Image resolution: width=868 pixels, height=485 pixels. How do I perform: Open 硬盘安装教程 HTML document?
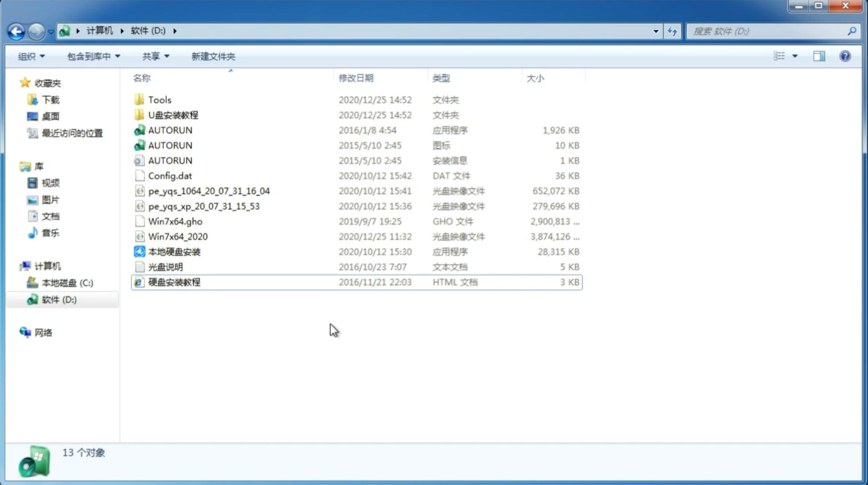click(174, 282)
